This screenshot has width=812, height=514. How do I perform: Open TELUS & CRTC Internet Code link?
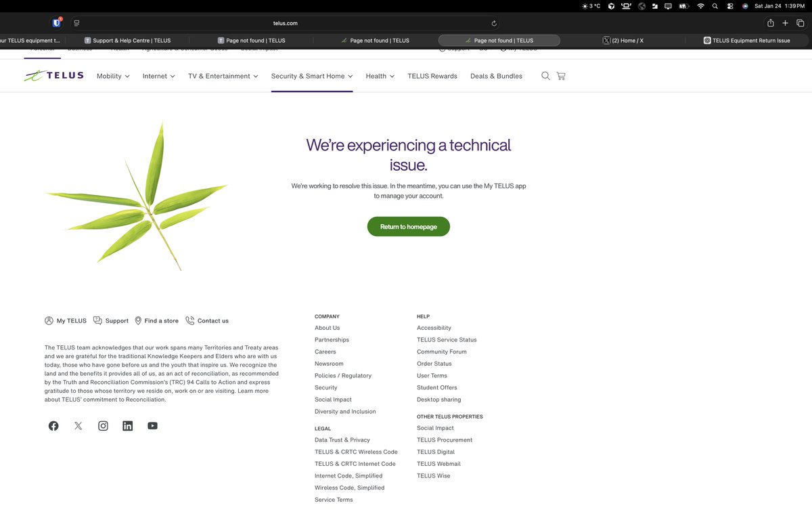click(355, 464)
